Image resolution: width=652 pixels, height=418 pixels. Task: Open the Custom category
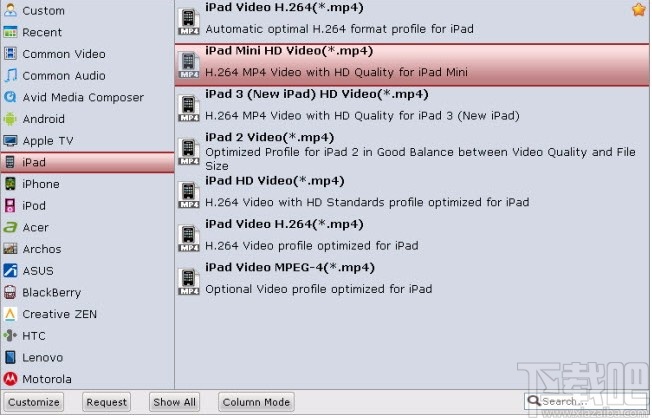[87, 10]
